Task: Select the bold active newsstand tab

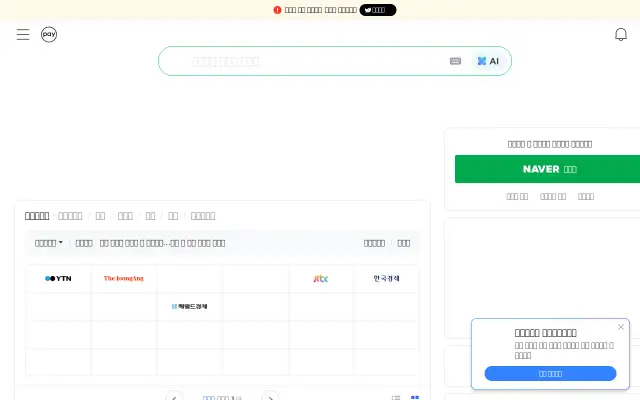Action: (x=37, y=216)
